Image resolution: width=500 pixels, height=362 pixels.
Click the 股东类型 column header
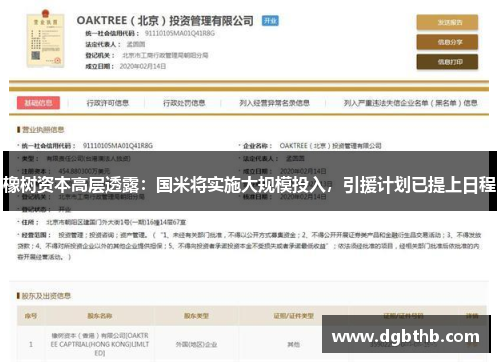tap(196, 316)
